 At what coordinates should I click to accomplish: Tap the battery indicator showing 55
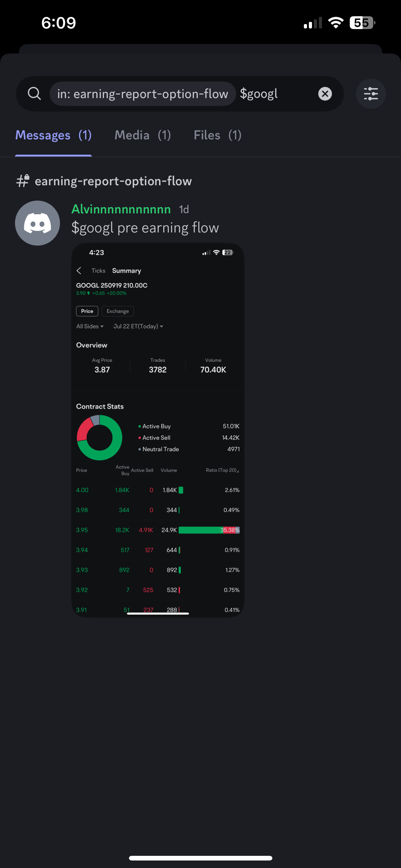point(362,23)
